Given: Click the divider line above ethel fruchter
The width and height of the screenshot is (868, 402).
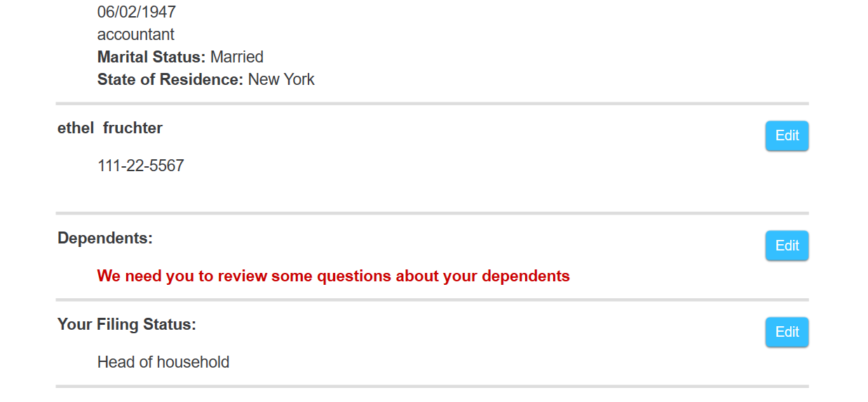Looking at the screenshot, I should pos(432,104).
